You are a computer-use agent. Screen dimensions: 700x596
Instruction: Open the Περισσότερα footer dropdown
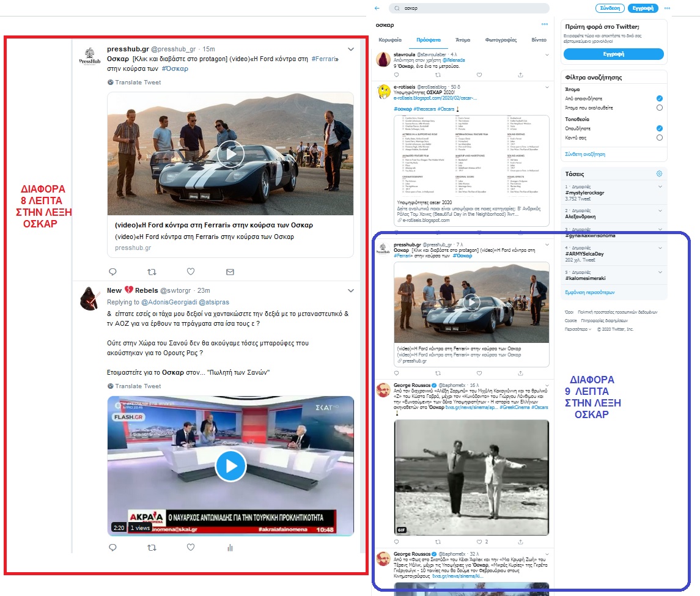click(x=578, y=329)
